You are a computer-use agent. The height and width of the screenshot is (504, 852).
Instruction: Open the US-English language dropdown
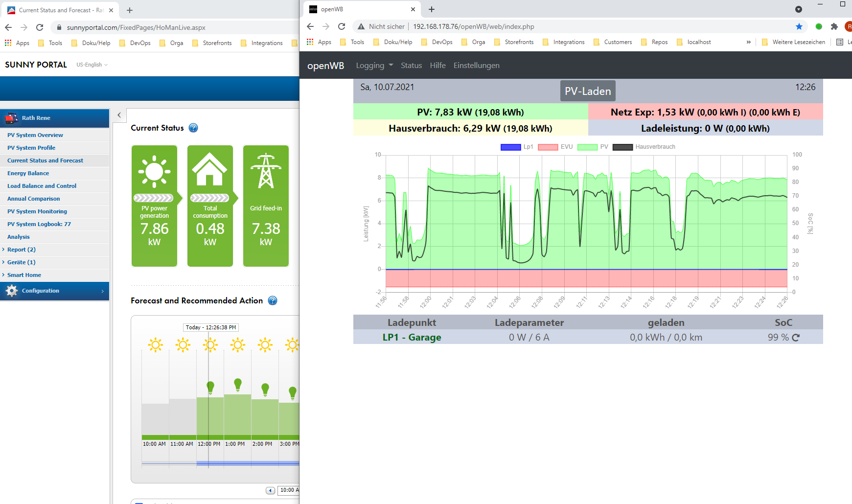[x=92, y=65]
